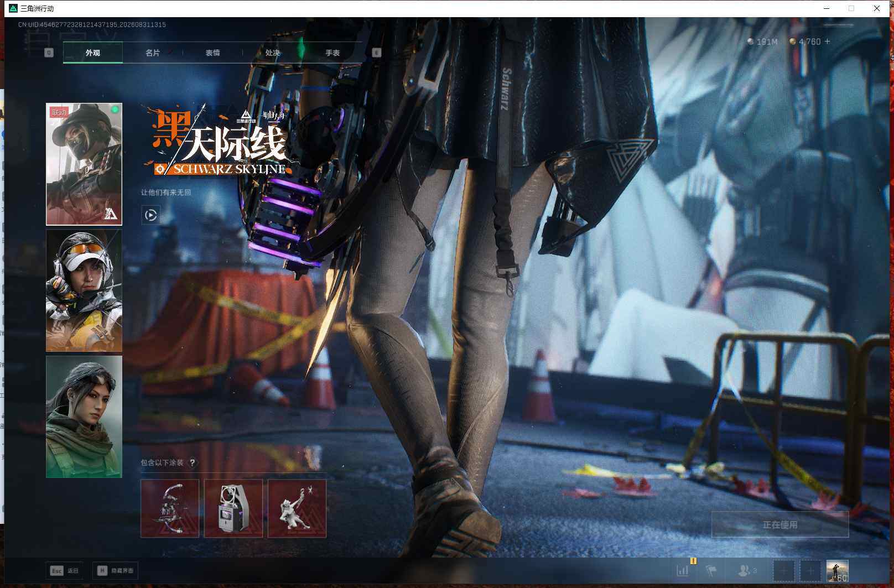Click the Esc 返回 back button
The height and width of the screenshot is (588, 894).
click(65, 570)
